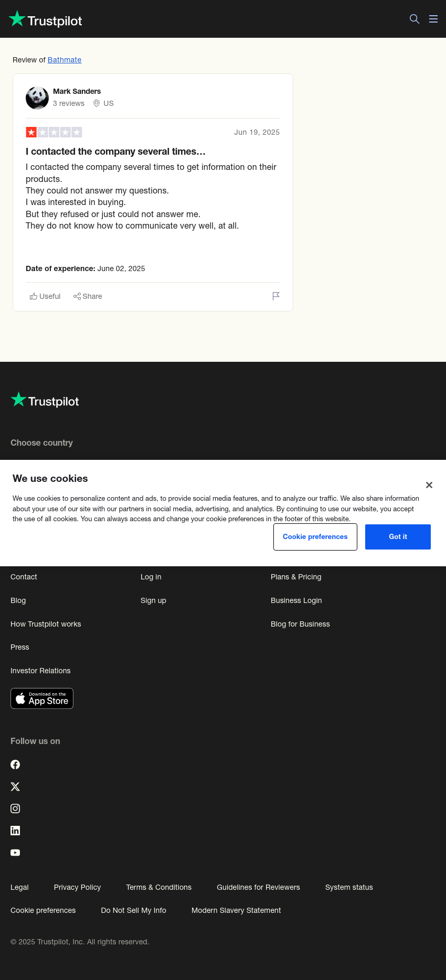The image size is (446, 980).
Task: Open Investor Relations link
Action: [40, 671]
